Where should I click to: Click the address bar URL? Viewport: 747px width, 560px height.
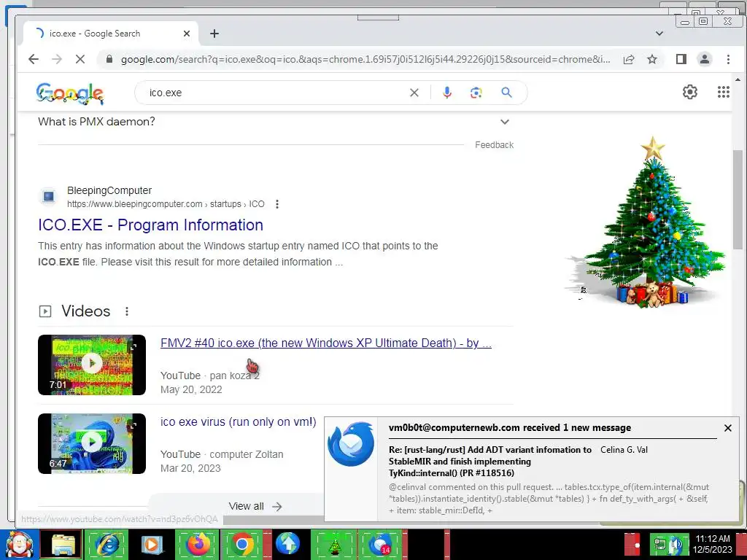pos(365,60)
